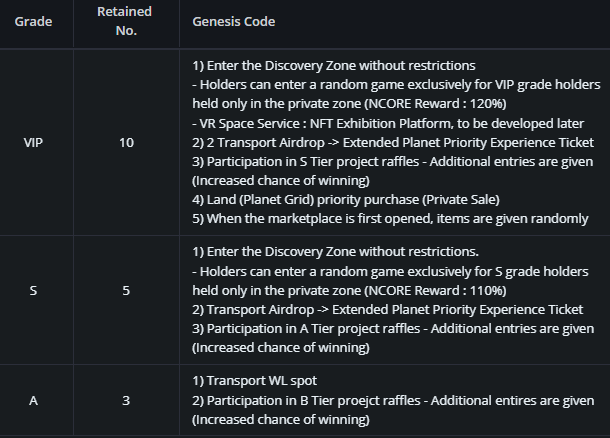Click retained number 5 cell

point(126,290)
